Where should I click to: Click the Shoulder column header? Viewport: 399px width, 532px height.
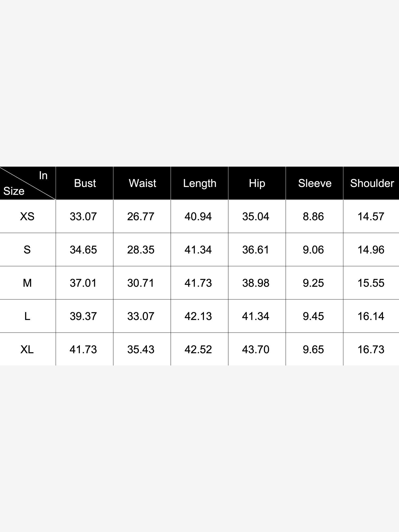[372, 183]
